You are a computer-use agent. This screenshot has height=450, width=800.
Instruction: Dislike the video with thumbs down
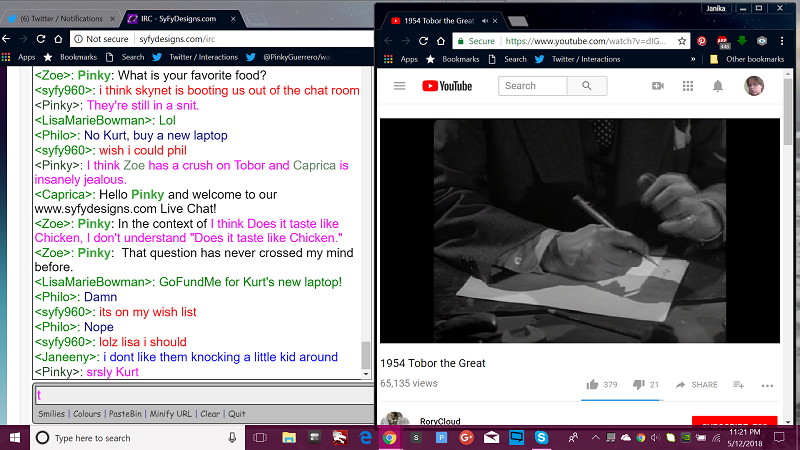tap(638, 385)
